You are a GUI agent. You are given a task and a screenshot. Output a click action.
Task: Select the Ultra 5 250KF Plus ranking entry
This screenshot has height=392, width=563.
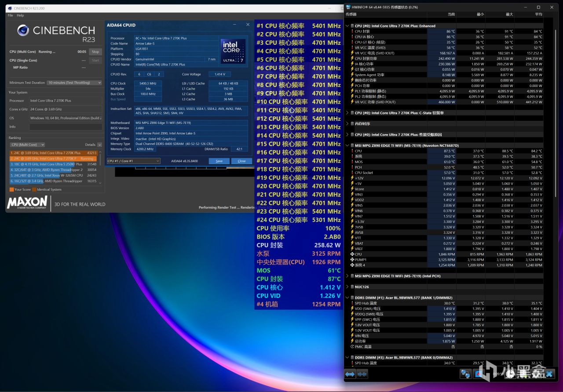click(x=53, y=164)
